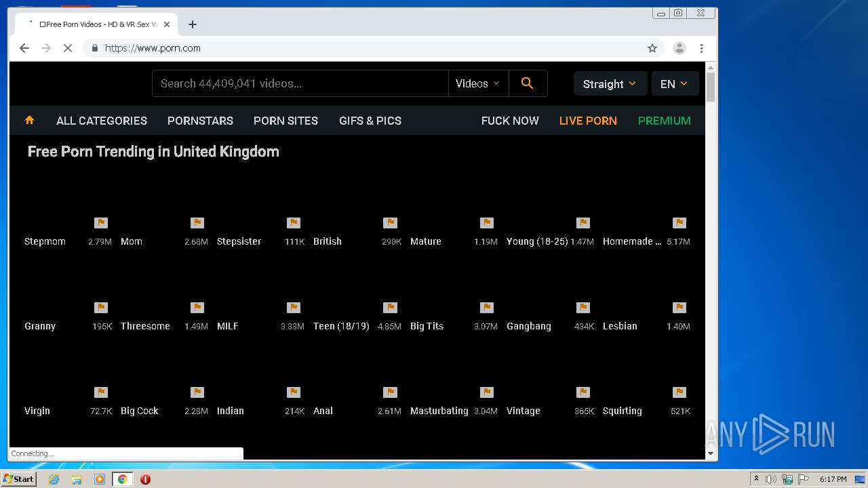Open the Indian category link

click(231, 411)
